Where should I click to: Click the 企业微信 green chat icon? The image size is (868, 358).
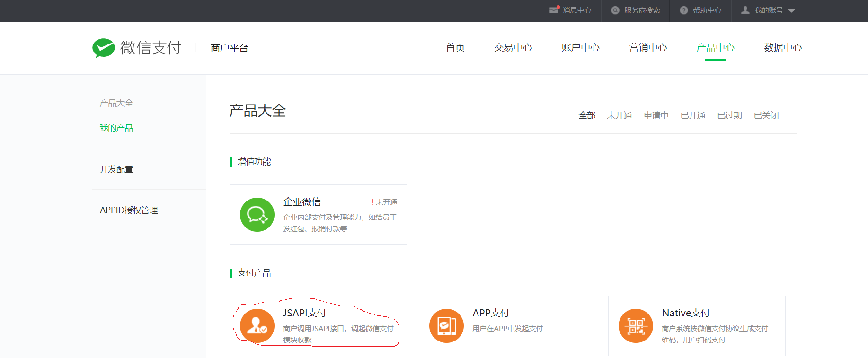[257, 215]
